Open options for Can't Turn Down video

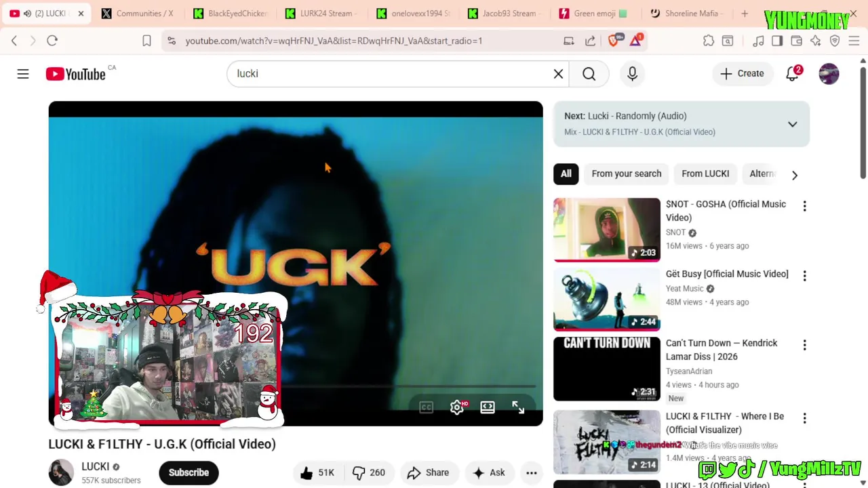point(804,345)
